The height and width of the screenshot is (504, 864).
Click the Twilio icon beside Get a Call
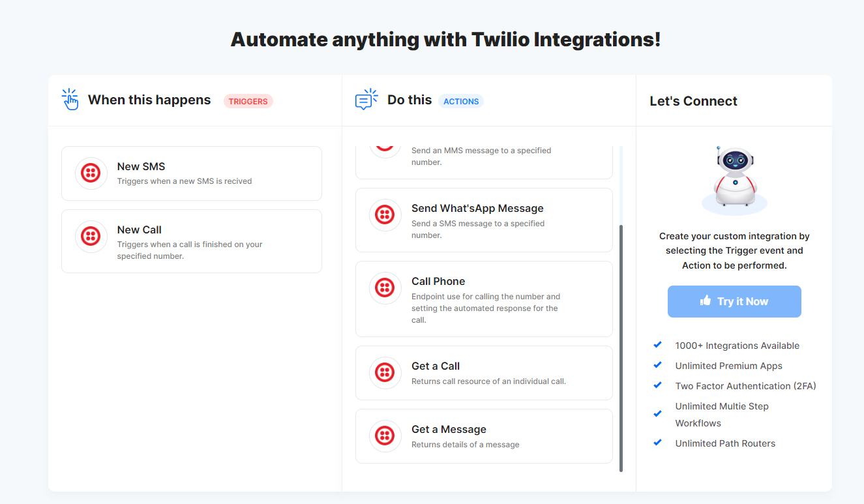[x=385, y=373]
